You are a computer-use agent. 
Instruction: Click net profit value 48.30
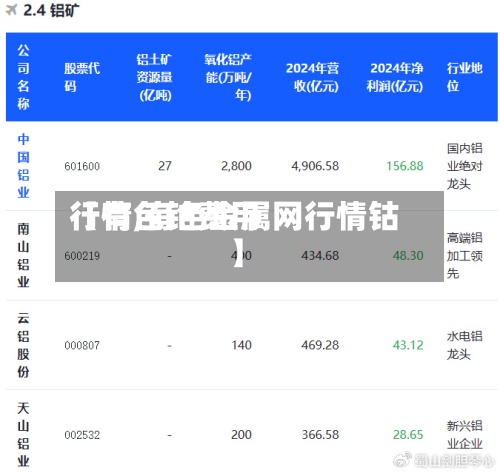[x=408, y=255]
